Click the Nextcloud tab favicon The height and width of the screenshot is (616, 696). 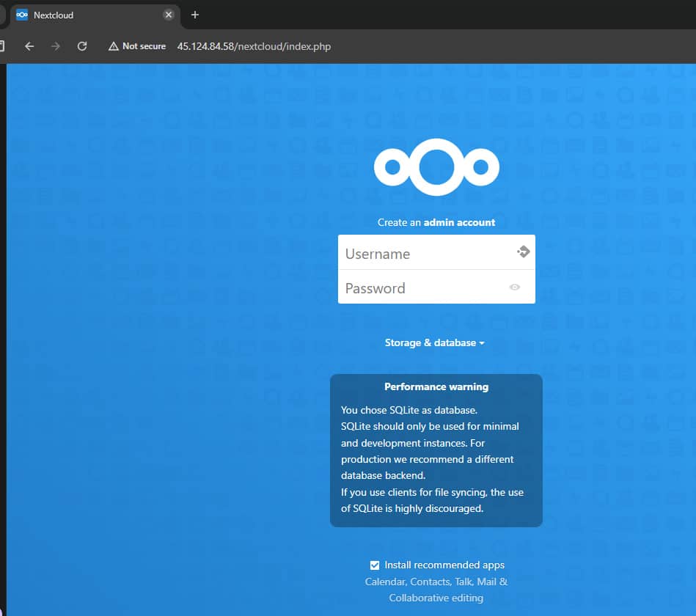pos(22,15)
